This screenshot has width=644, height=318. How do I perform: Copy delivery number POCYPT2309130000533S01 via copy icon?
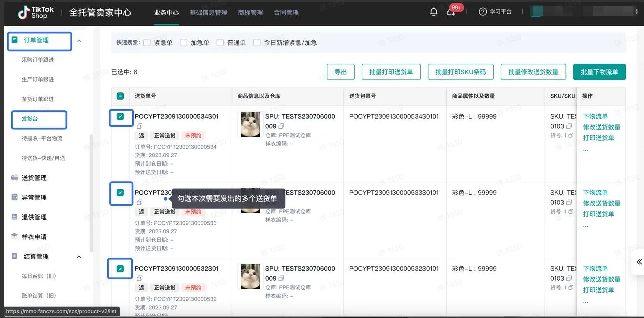pyautogui.click(x=139, y=202)
